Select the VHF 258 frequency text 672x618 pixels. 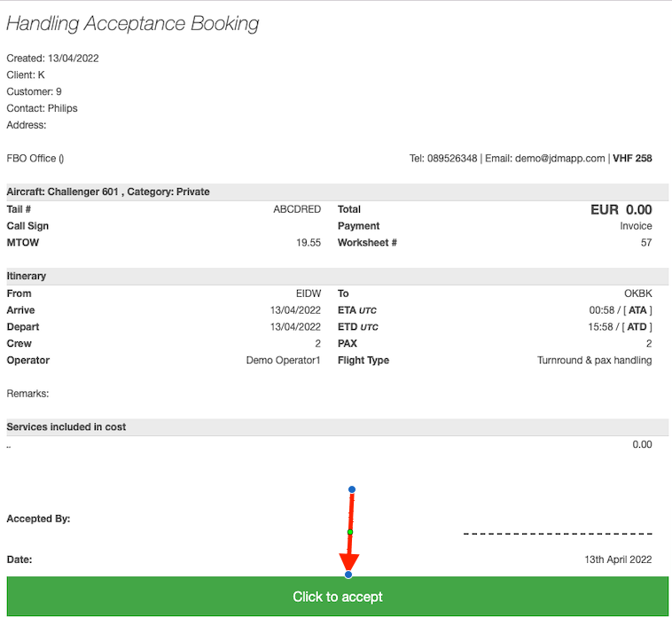click(632, 159)
